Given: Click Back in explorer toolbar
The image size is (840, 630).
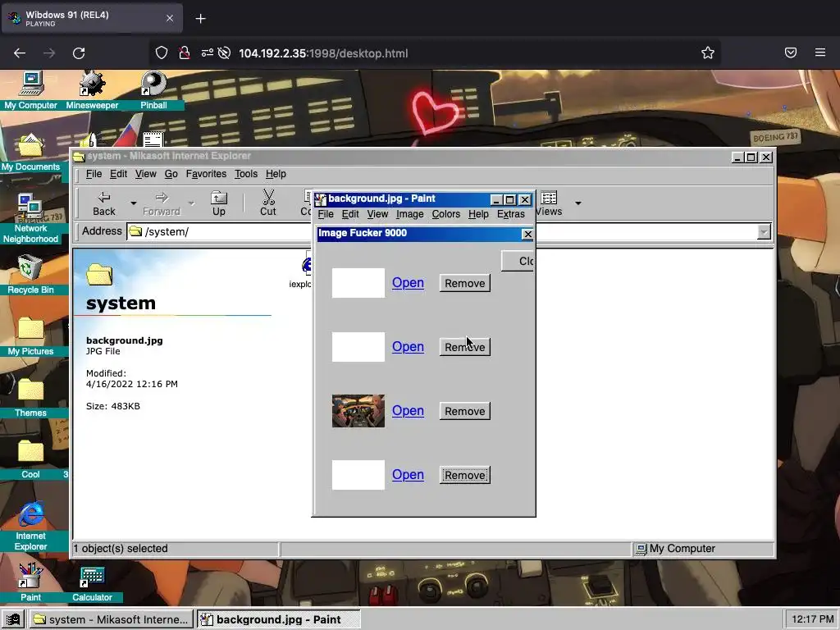Looking at the screenshot, I should pos(104,203).
